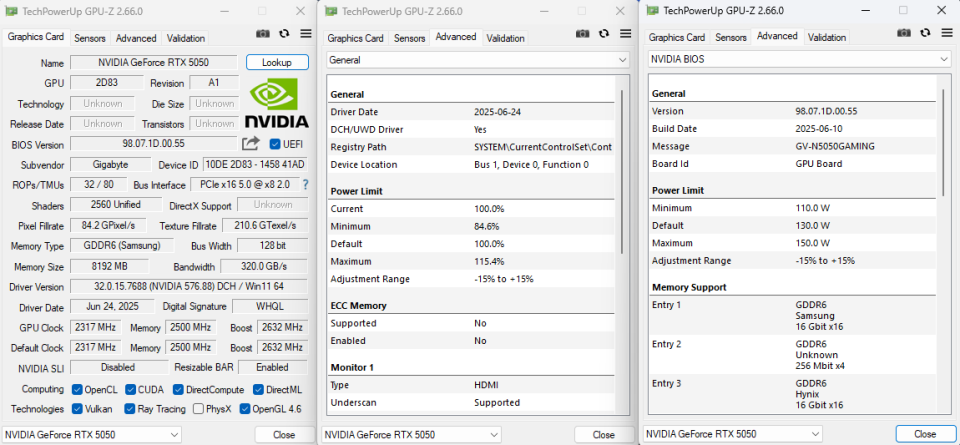Click the middle window's vertical scrollbar

click(x=623, y=171)
